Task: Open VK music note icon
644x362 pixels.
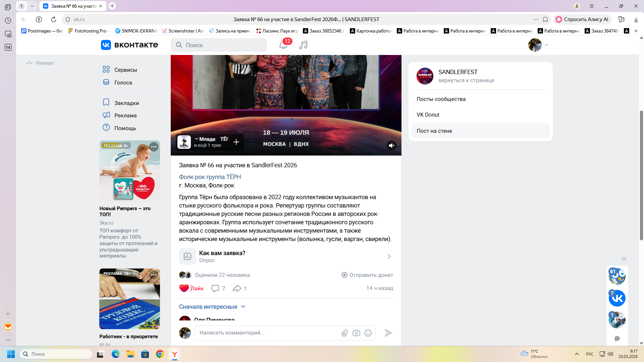Action: pos(303,45)
